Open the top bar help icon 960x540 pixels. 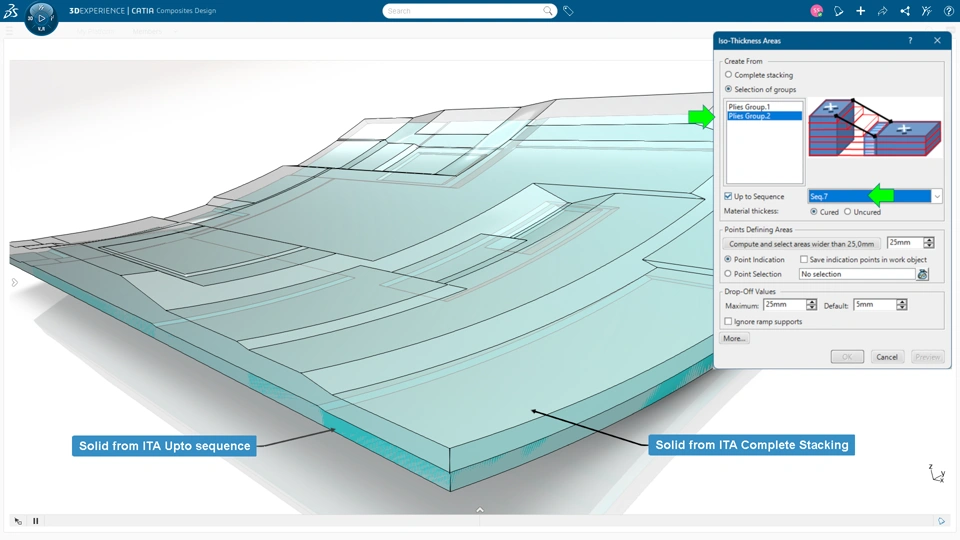[948, 11]
